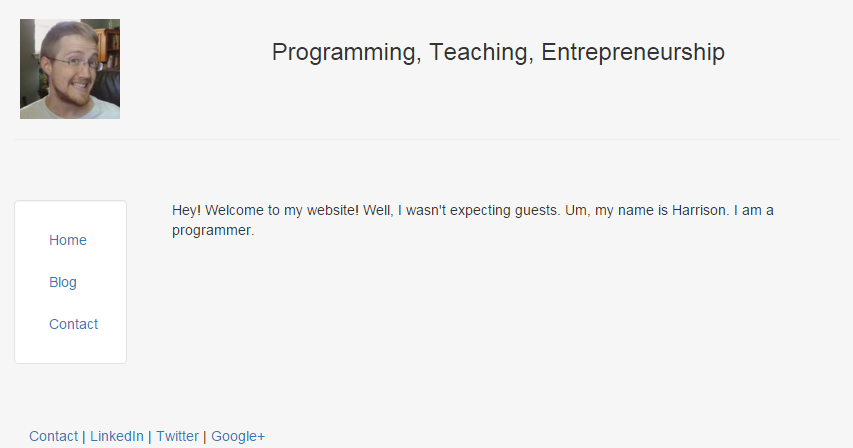
Task: Click Entrepreneurship in the page heading
Action: coord(633,52)
